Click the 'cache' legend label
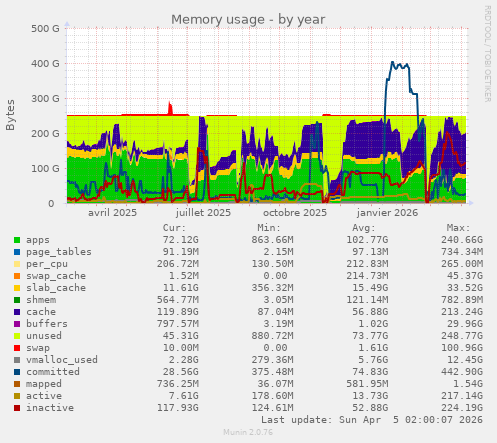 (x=41, y=312)
